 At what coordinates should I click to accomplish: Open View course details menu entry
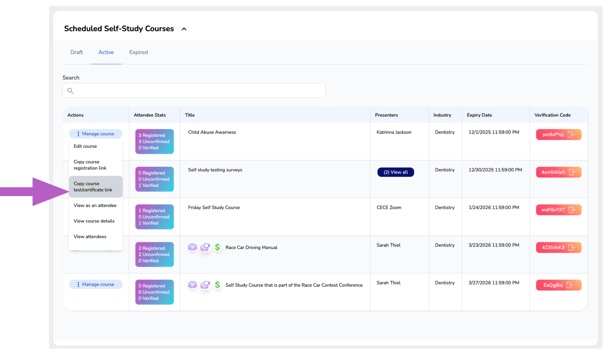pos(94,221)
